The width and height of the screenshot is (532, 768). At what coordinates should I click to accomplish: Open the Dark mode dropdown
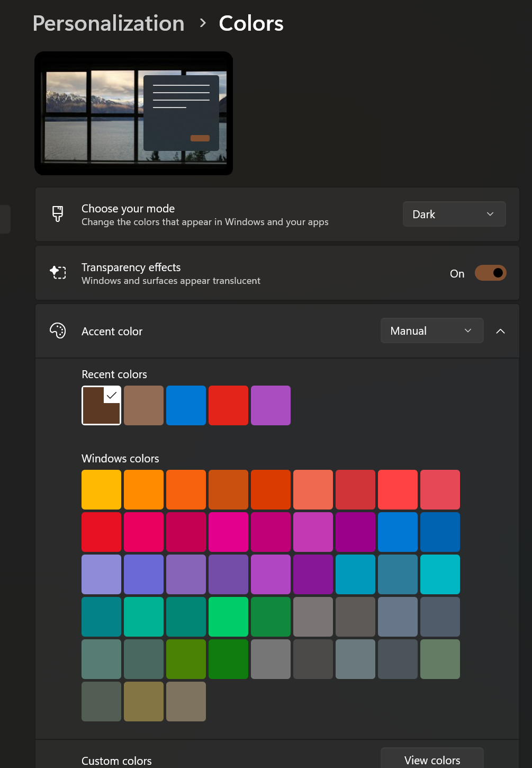[x=454, y=214]
